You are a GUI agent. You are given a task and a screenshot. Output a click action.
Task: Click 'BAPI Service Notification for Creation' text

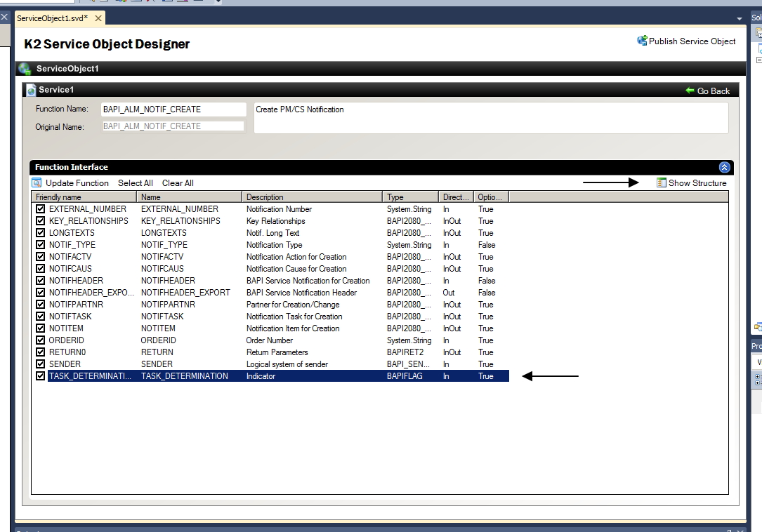pos(308,280)
